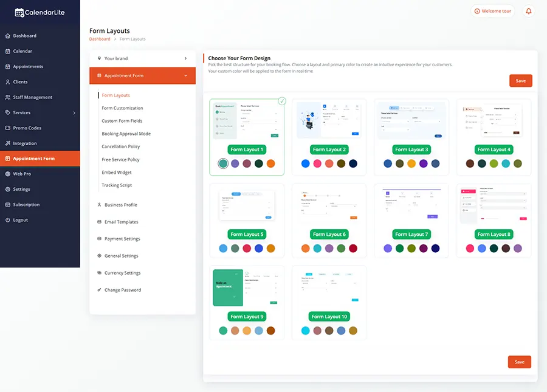Click the CalendarLite logo icon
The image size is (547, 392).
[x=19, y=13]
